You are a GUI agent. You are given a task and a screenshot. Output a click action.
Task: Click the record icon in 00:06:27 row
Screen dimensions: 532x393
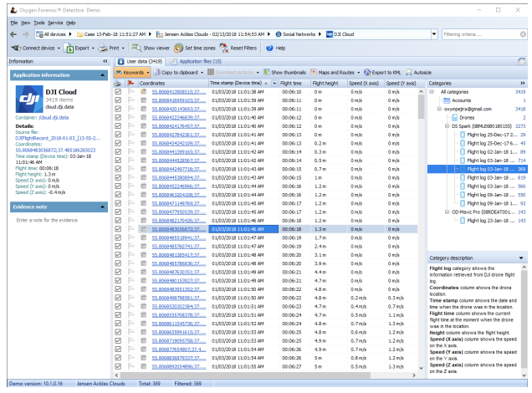pos(144,366)
